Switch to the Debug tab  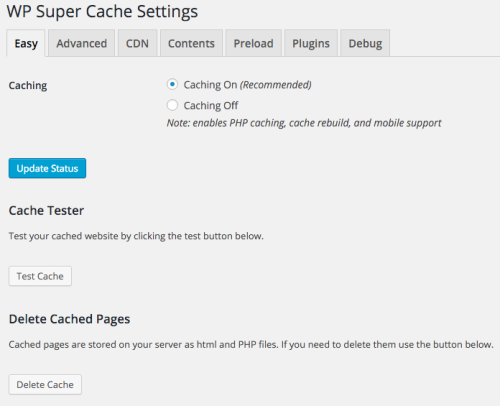365,43
